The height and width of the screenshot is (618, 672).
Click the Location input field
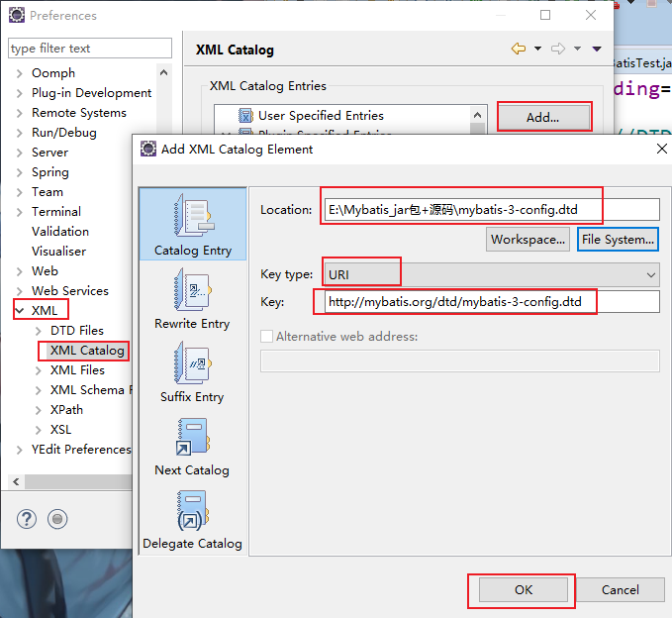pyautogui.click(x=491, y=209)
